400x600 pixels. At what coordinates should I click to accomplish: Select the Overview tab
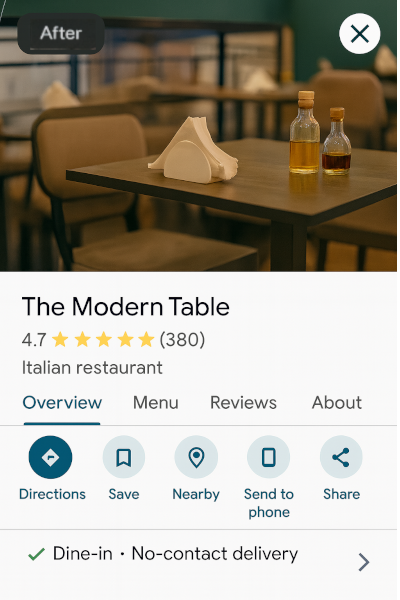62,403
